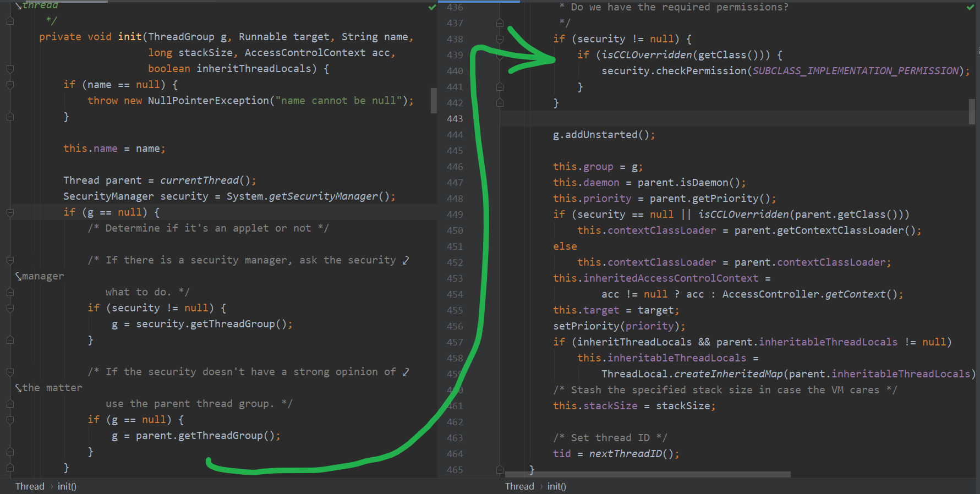Click '"name cannot be null"' string literal
This screenshot has width=980, height=494.
[x=338, y=101]
